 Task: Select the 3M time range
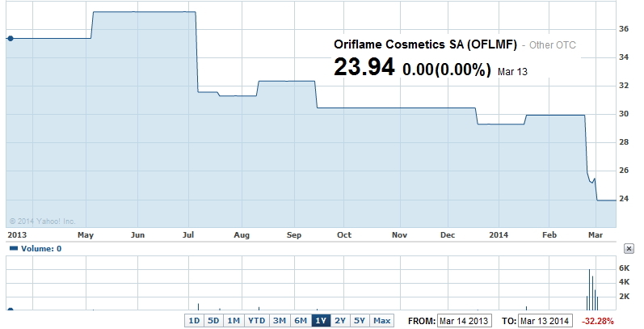point(280,321)
